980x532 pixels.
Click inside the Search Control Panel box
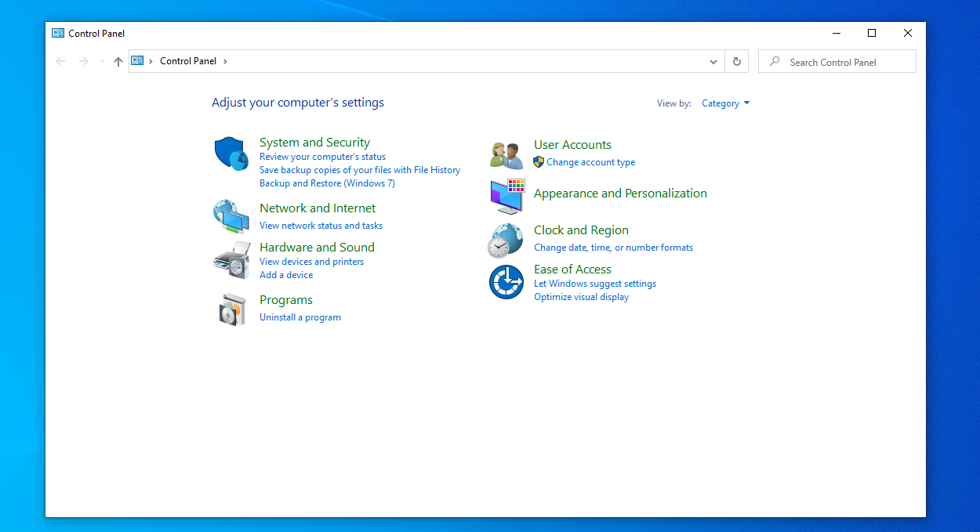tap(837, 60)
